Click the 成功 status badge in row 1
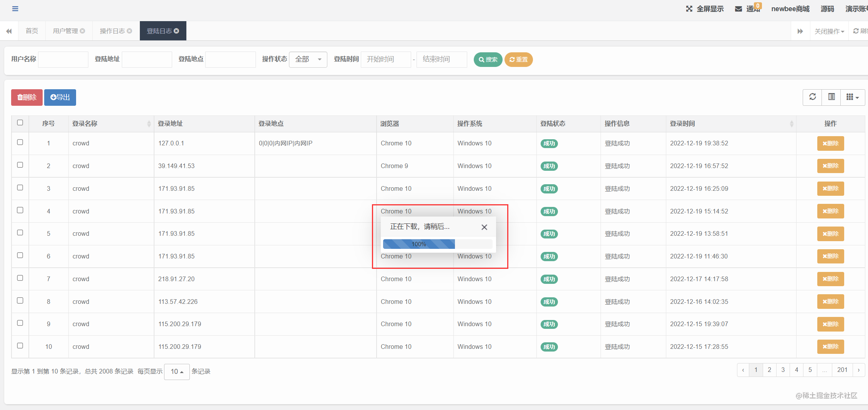The width and height of the screenshot is (868, 410). 549,143
